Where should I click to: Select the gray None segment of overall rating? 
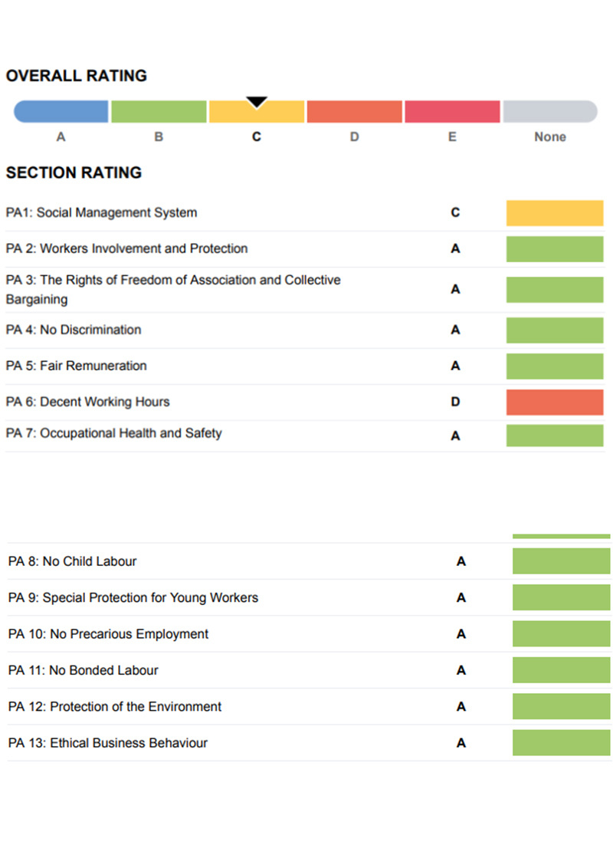tap(550, 112)
